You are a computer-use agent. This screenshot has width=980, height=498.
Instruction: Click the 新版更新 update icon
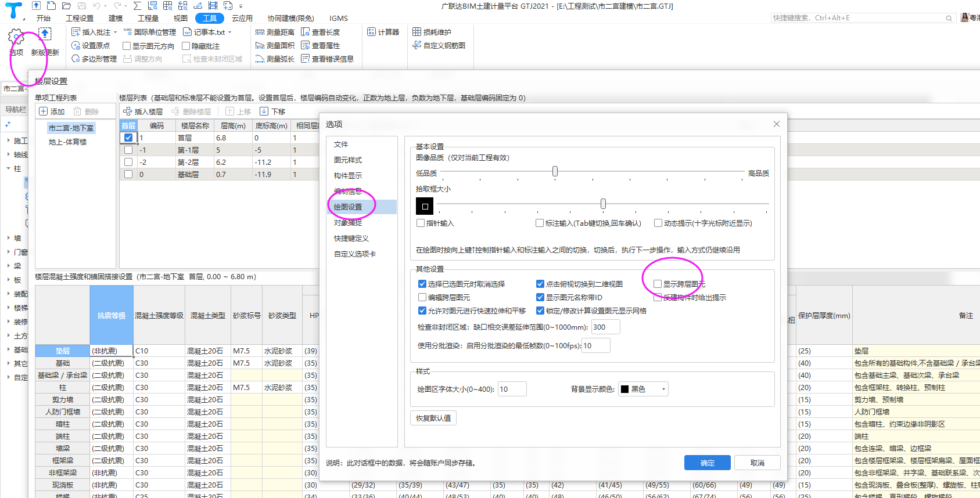(45, 35)
